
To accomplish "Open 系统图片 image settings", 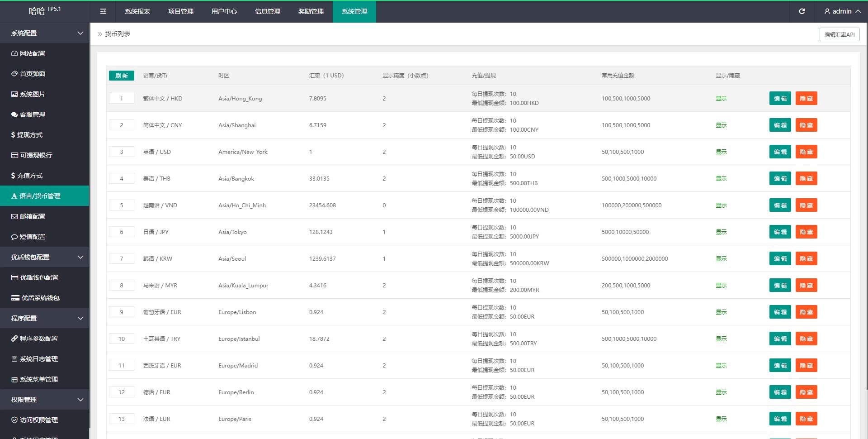I will (x=33, y=94).
